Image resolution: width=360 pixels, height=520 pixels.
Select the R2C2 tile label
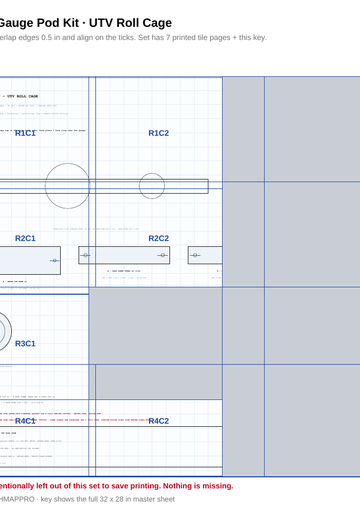159,238
